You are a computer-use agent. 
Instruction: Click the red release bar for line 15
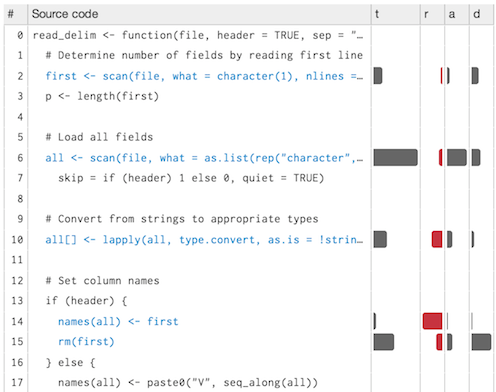pos(439,342)
